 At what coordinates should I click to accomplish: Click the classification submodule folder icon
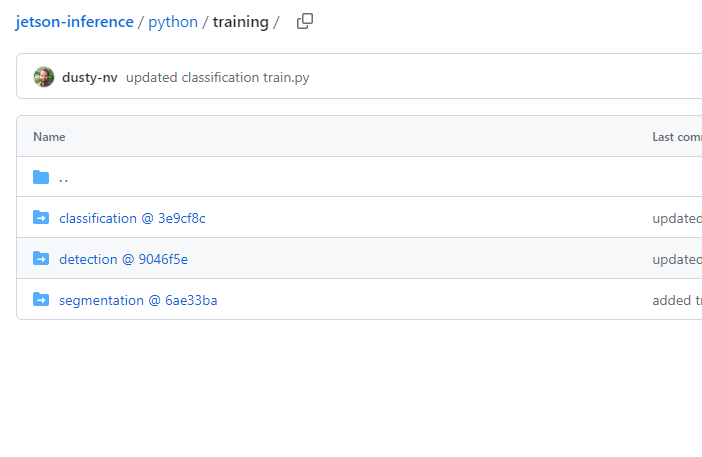(41, 218)
